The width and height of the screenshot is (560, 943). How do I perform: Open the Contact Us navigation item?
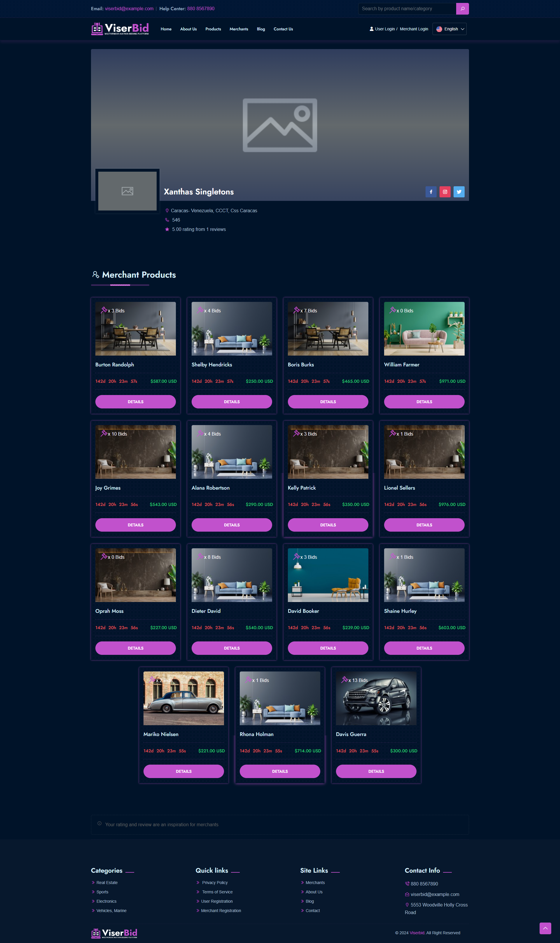(283, 29)
